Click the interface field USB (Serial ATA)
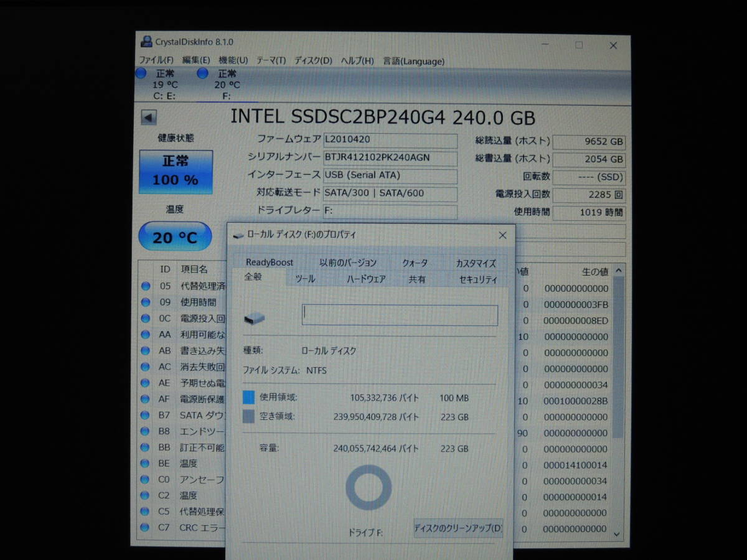This screenshot has width=747, height=560. [390, 175]
